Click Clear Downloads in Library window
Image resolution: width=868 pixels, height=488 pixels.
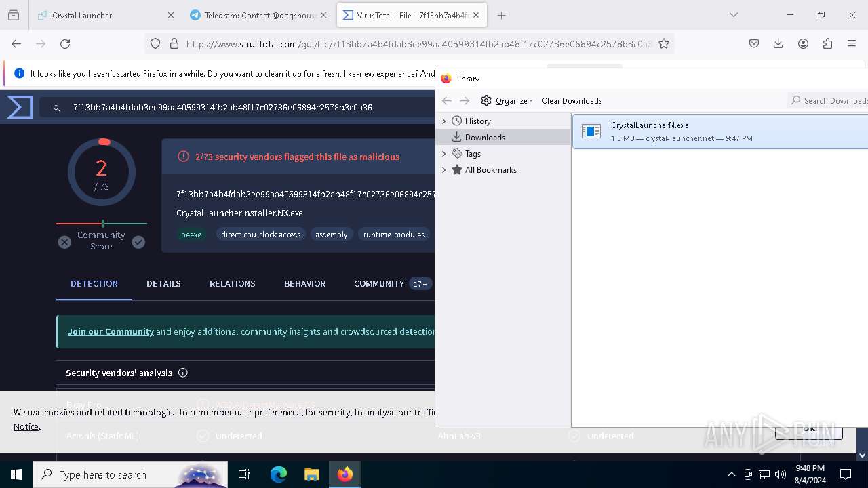572,100
